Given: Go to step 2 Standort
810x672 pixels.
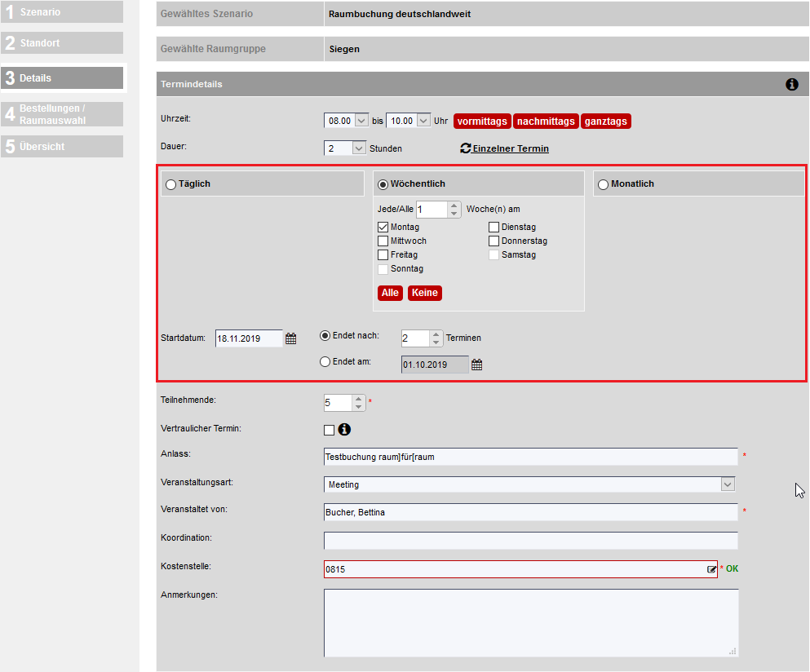Looking at the screenshot, I should tap(62, 43).
